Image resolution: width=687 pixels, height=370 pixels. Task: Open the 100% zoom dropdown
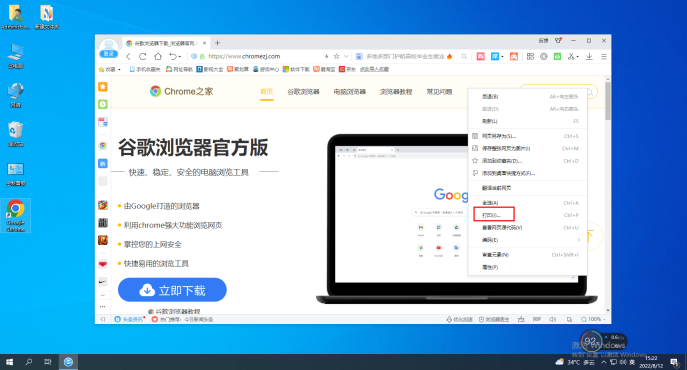point(593,319)
